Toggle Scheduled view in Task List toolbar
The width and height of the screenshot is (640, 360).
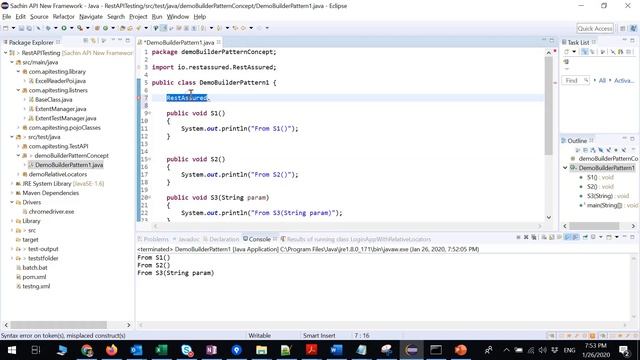point(592,52)
